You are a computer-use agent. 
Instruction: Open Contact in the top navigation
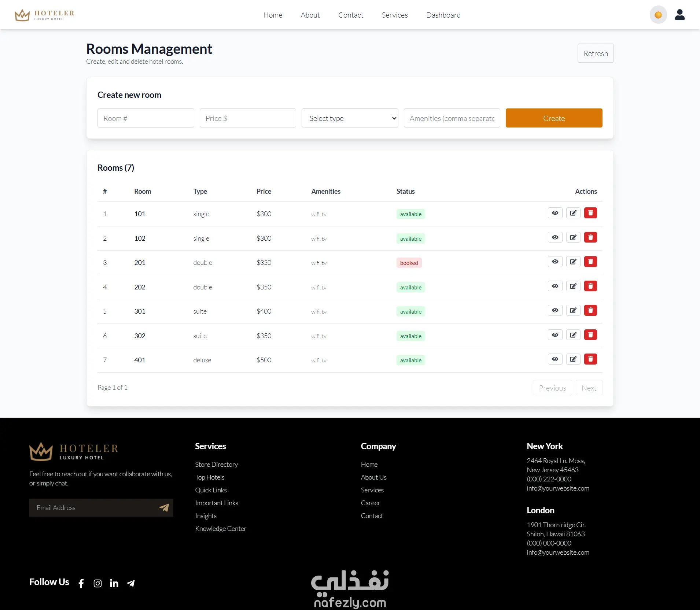click(x=351, y=15)
